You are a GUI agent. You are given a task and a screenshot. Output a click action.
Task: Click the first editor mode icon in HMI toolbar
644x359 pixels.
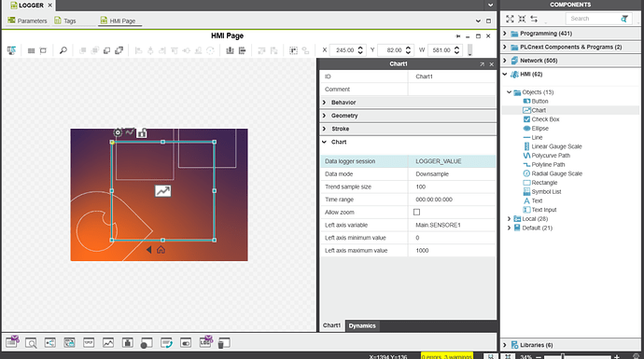coord(11,50)
